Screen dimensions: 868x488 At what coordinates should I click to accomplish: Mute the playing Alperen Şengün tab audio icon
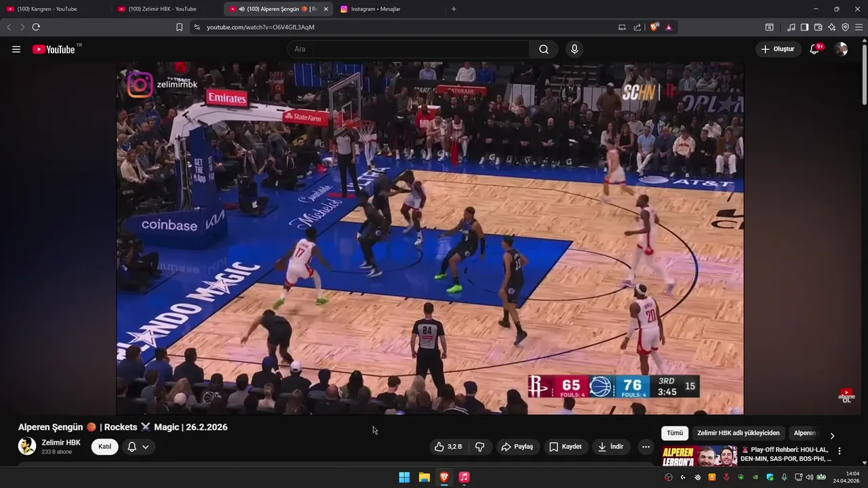click(242, 9)
